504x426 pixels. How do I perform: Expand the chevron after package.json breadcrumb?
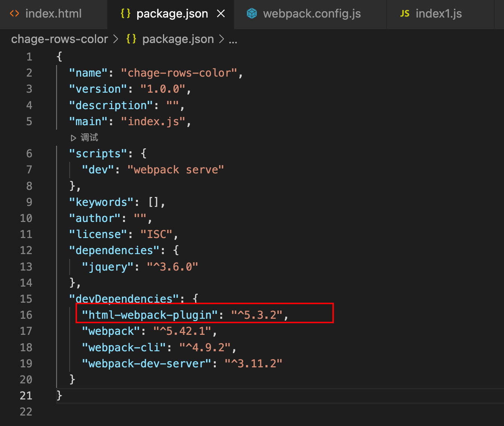click(222, 39)
